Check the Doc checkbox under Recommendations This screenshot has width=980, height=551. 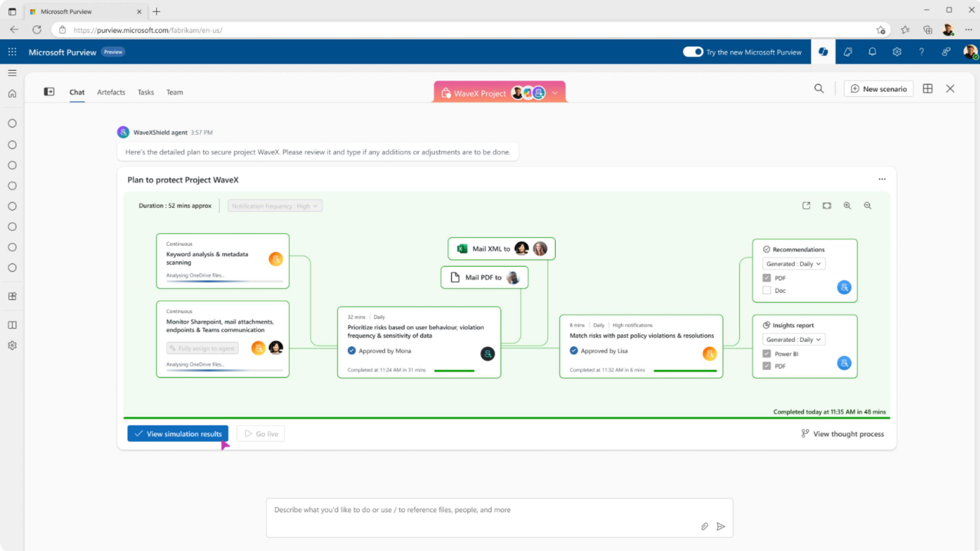pos(767,290)
